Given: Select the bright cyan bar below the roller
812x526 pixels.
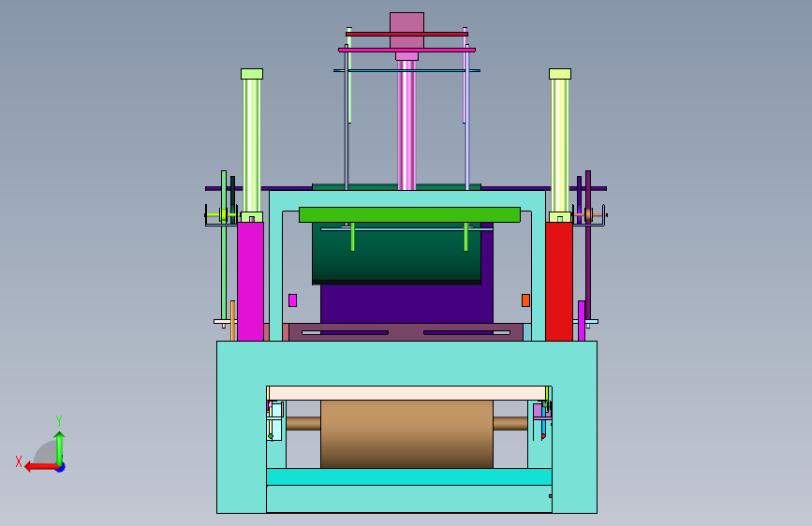Looking at the screenshot, I should click(x=408, y=476).
